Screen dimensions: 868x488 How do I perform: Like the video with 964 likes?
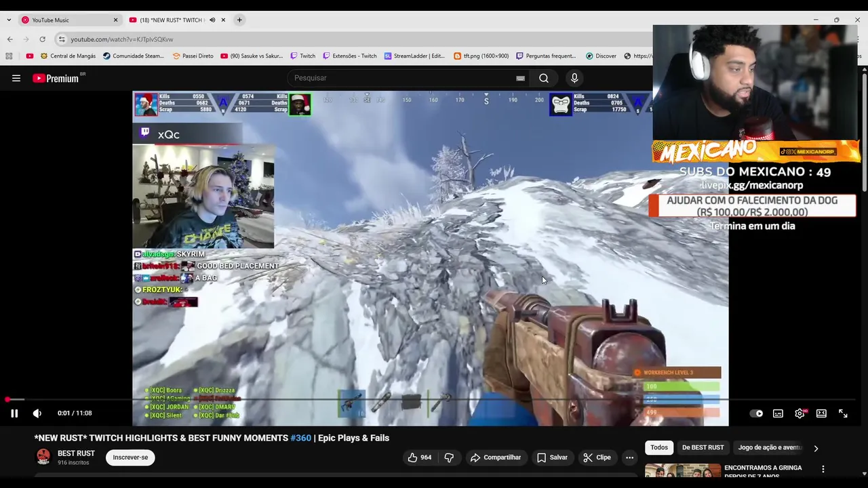tap(420, 457)
